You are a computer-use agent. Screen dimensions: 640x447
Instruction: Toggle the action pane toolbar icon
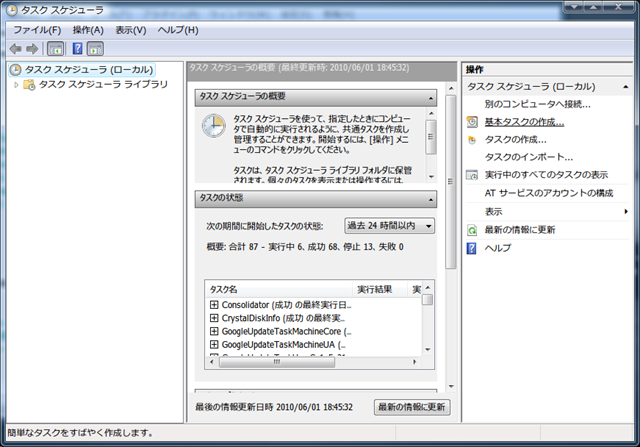[x=95, y=49]
